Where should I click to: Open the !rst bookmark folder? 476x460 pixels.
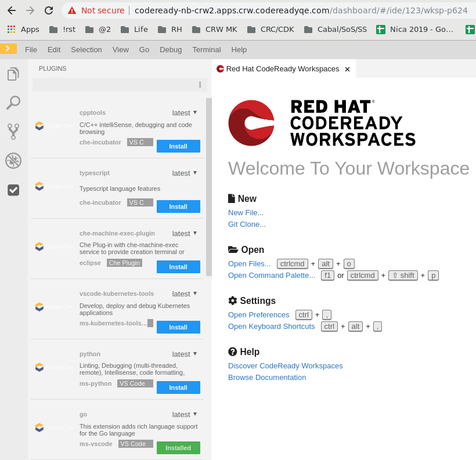63,30
